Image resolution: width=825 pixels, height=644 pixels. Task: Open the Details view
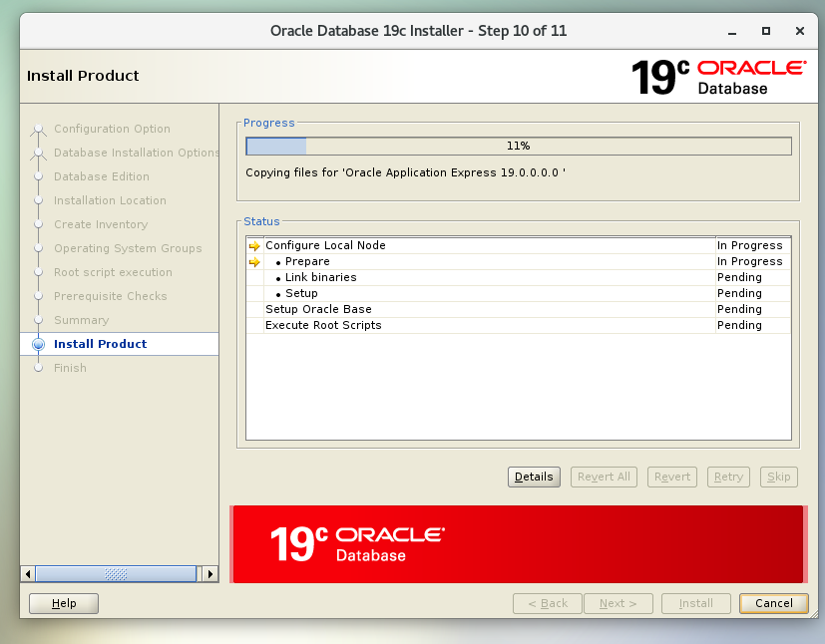coord(534,477)
